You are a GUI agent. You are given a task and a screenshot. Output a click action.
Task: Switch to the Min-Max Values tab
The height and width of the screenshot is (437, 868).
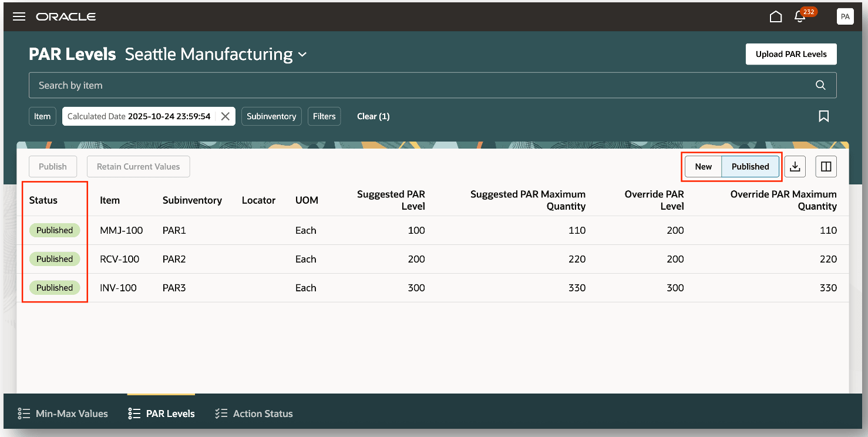(63, 414)
